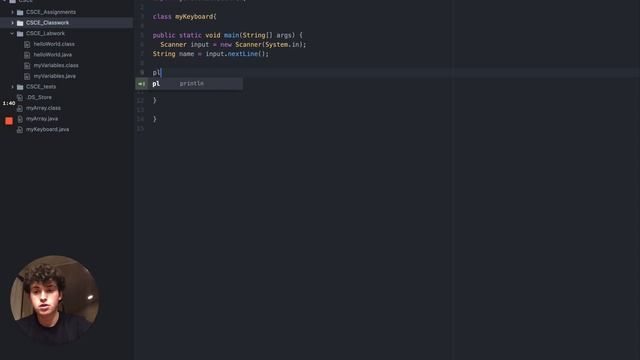Screen dimensions: 640x360
Task: Open myArray.java from the tree
Action: [x=42, y=119]
